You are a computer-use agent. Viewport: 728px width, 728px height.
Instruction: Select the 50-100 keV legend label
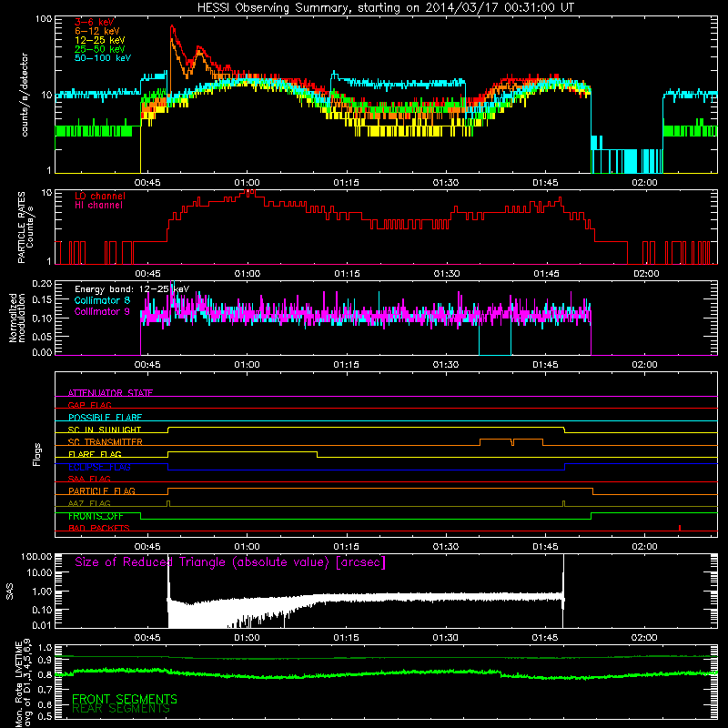103,58
